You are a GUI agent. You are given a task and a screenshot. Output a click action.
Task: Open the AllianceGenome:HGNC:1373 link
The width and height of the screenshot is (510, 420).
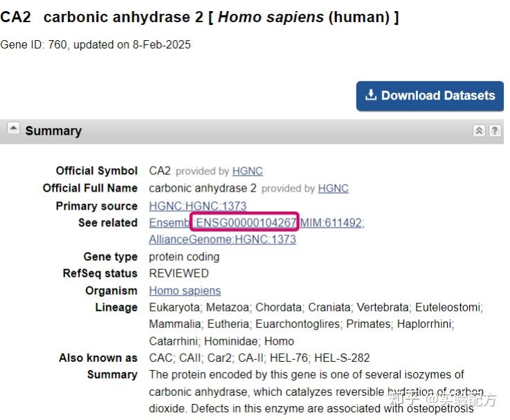(222, 239)
